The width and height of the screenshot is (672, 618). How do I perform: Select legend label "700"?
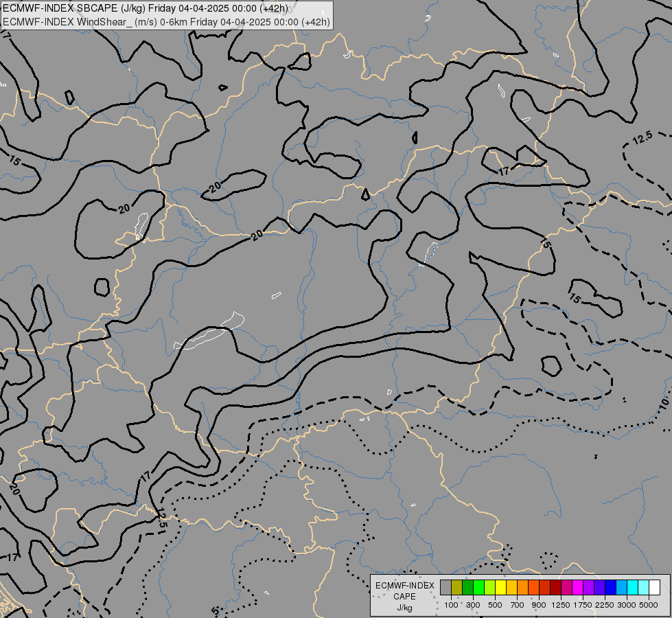[517, 605]
